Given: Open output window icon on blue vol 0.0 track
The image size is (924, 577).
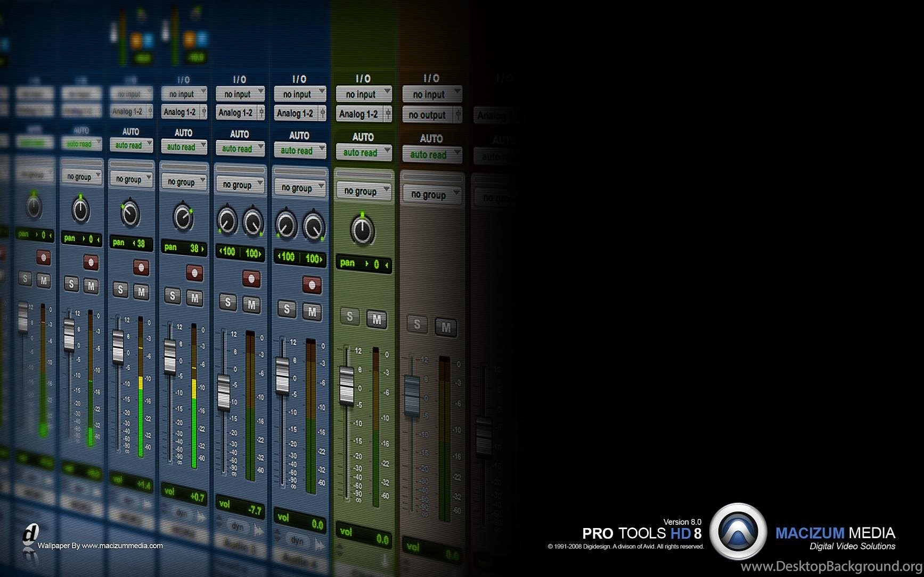Looking at the screenshot, I should pyautogui.click(x=322, y=113).
